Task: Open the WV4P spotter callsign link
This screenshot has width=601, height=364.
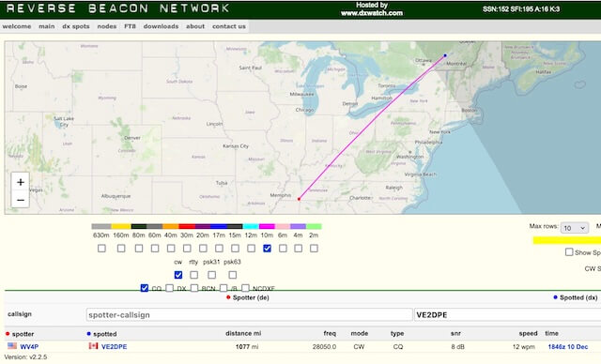Action: [x=29, y=346]
